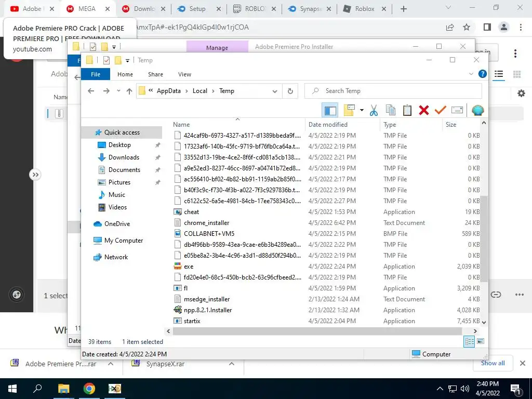Click the Paste clipboard icon
532x399 pixels.
click(407, 110)
